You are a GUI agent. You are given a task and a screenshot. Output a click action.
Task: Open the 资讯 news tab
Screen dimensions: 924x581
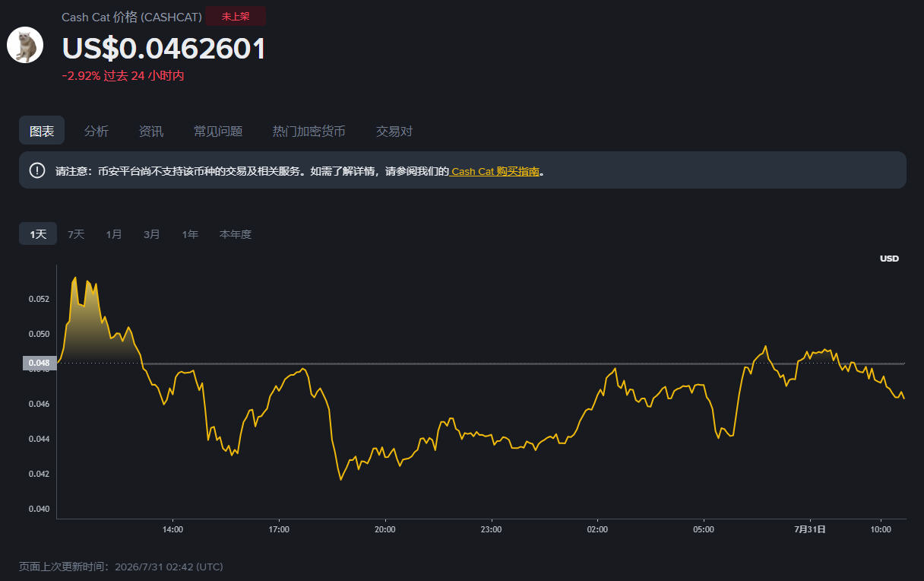tap(151, 131)
